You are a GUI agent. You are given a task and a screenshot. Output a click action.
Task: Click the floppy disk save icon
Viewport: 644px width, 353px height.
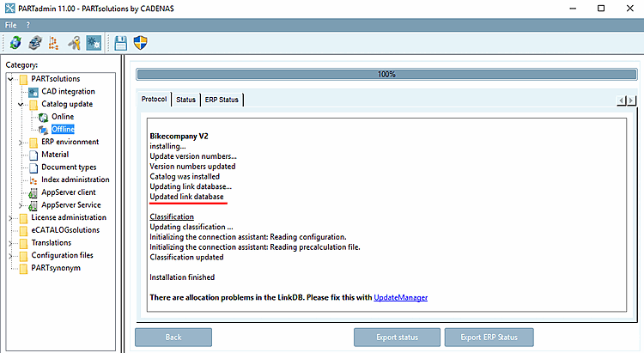pos(121,43)
